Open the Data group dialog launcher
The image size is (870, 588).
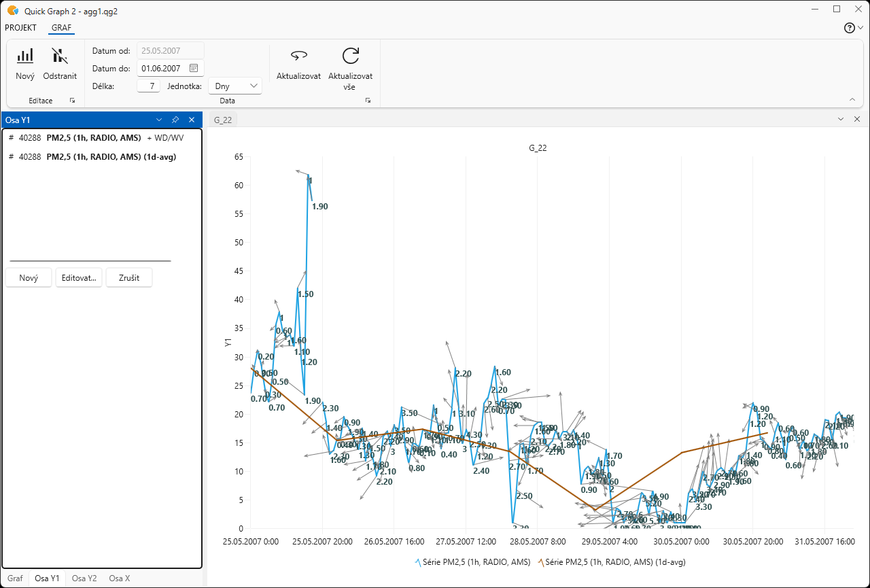coord(368,101)
